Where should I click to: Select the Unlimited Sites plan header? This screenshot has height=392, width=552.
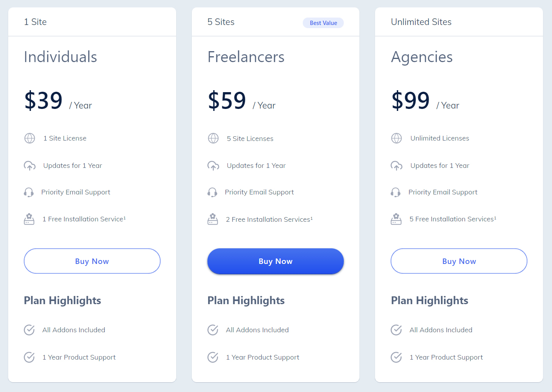click(421, 22)
